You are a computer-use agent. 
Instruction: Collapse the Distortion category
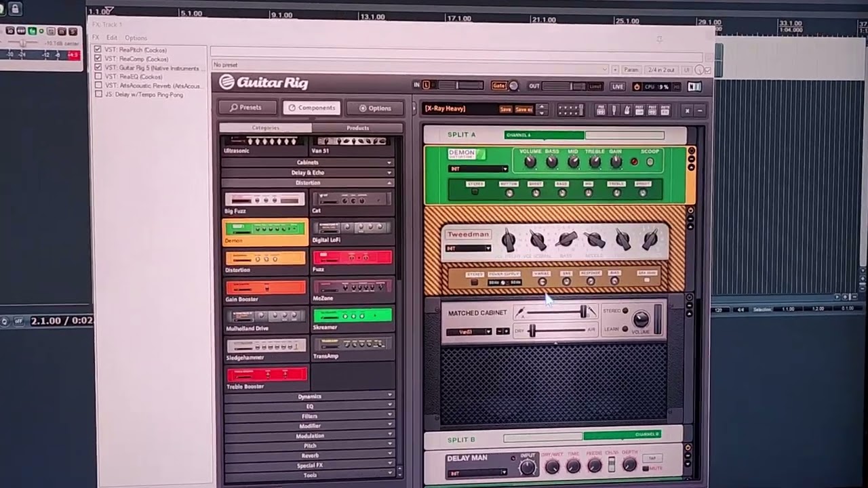(x=308, y=183)
